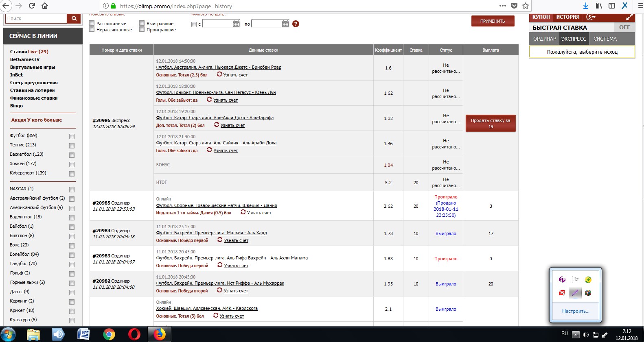Screen dimensions: 644x342
Task: Select the СИСТЕМА bet type tab
Action: [605, 39]
